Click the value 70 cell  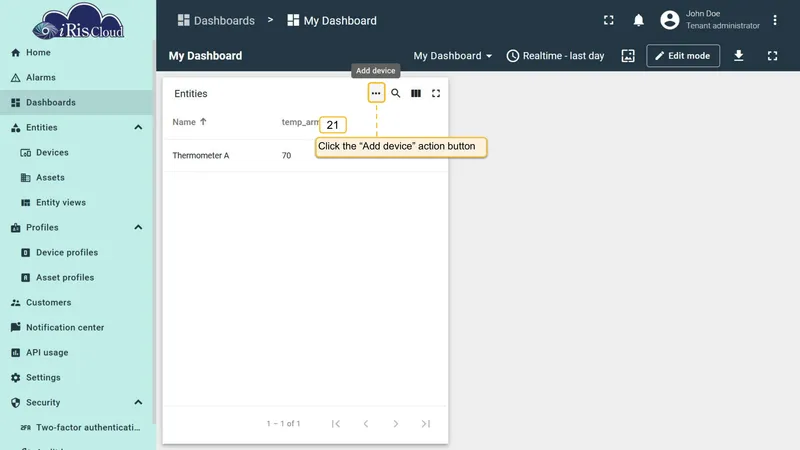click(x=286, y=156)
